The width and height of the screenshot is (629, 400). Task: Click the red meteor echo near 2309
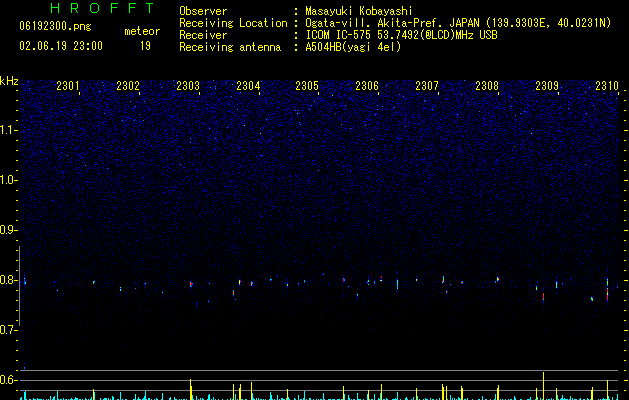tap(544, 298)
